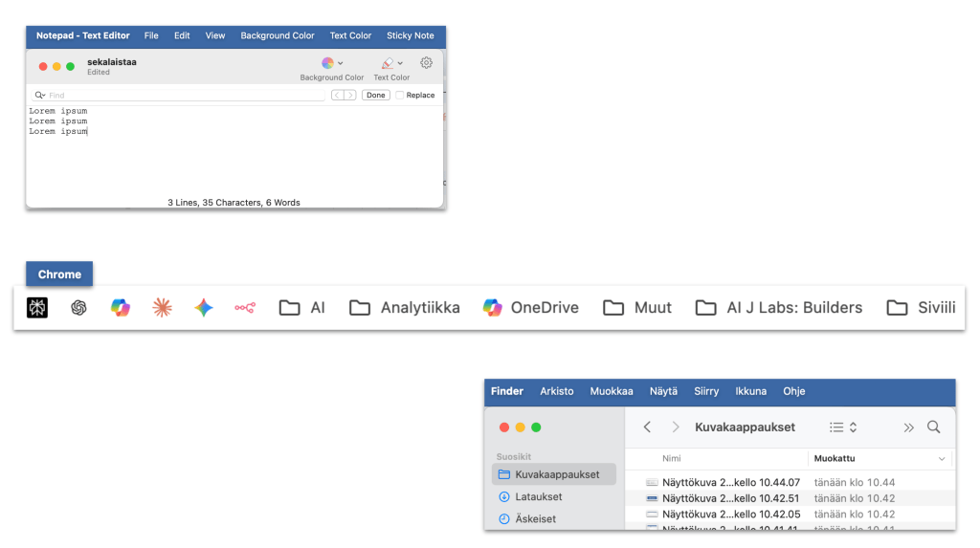This screenshot has height=548, width=980.
Task: Open the OneDrive bookmark
Action: [x=530, y=308]
